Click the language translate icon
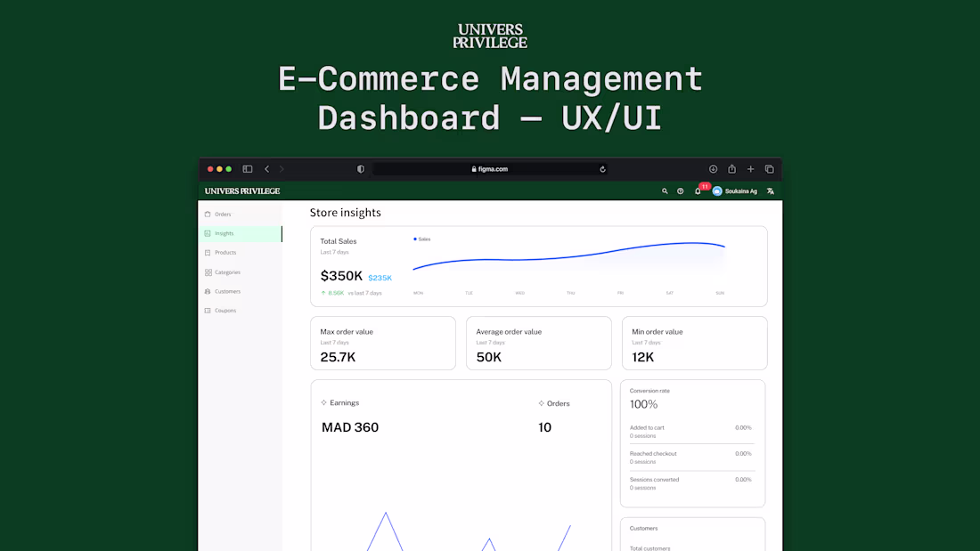Screen dimensions: 980x551 (770, 190)
